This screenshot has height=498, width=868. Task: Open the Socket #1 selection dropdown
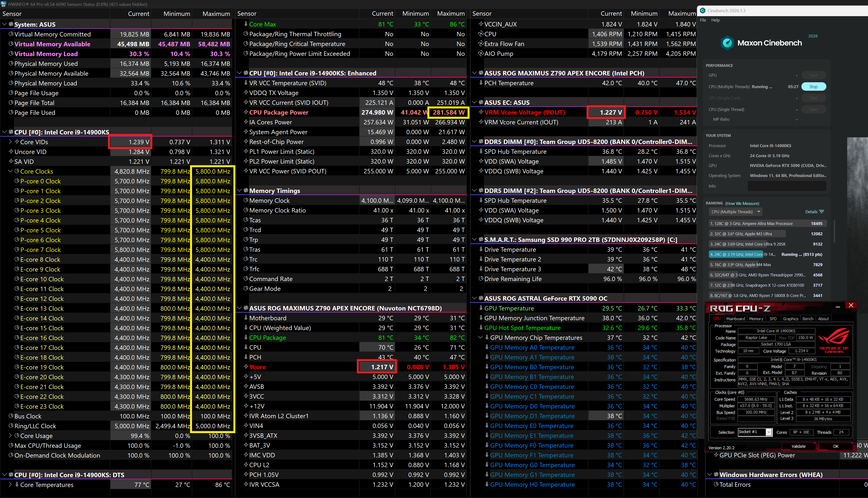pyautogui.click(x=755, y=432)
